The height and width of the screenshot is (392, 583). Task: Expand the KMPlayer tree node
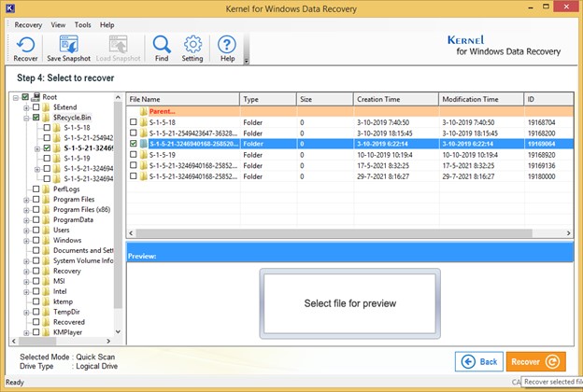[x=26, y=333]
